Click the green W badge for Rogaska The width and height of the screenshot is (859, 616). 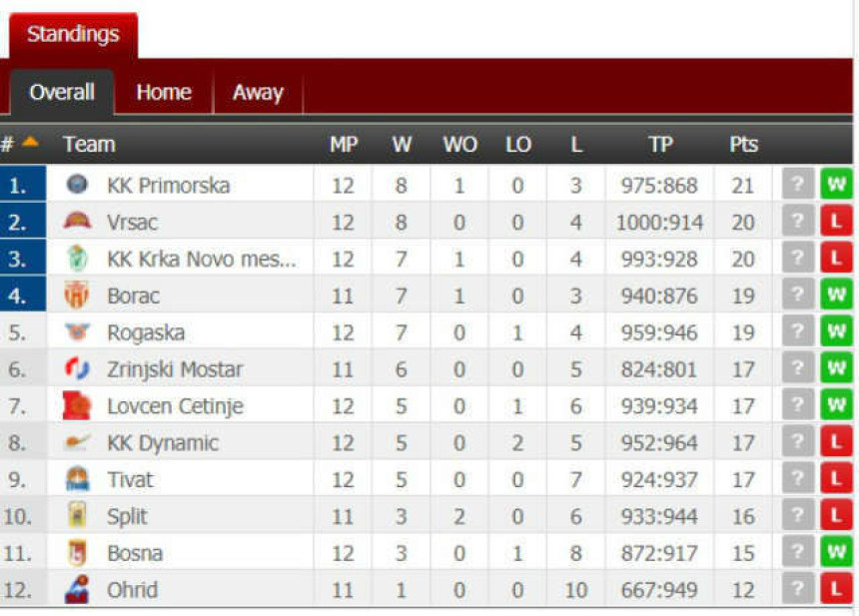pos(835,332)
